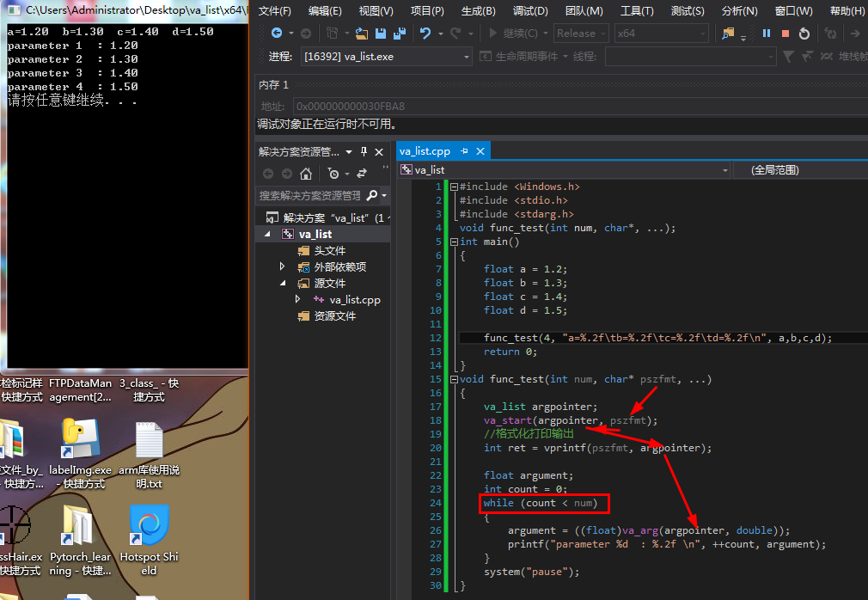The height and width of the screenshot is (600, 868).
Task: Open the 线程 thread combo box
Action: tap(690, 57)
